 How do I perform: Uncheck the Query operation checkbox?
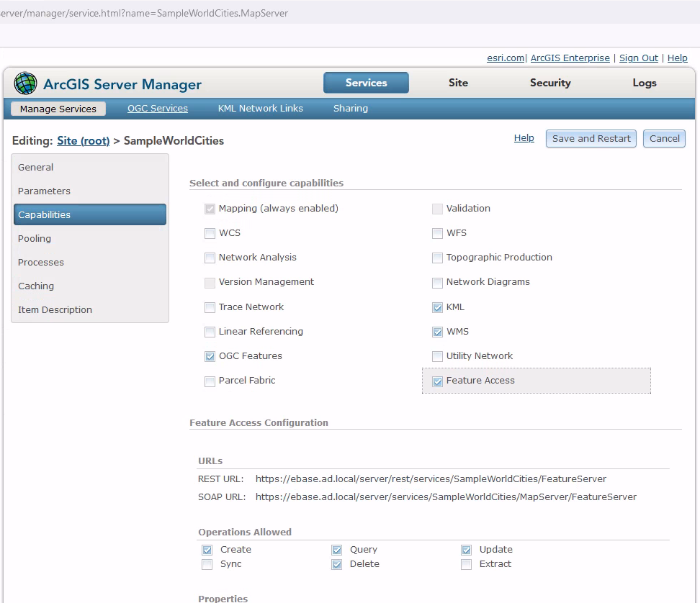click(337, 550)
